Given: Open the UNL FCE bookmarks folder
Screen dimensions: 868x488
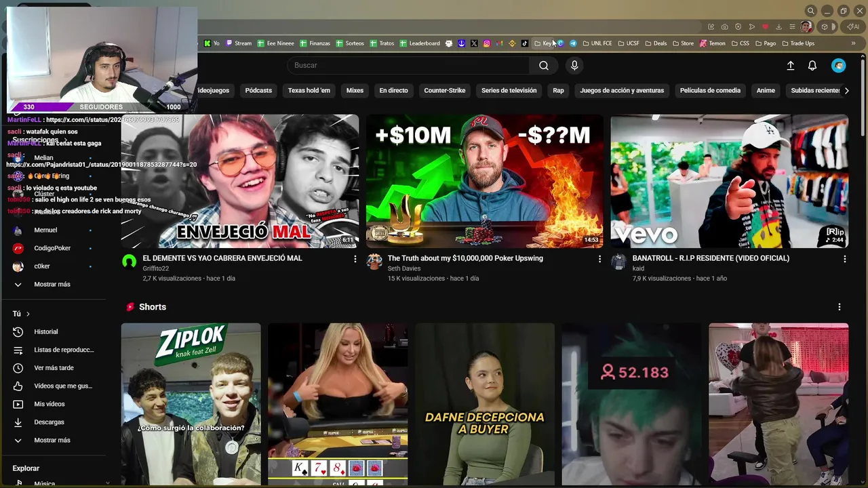Looking at the screenshot, I should (x=597, y=43).
